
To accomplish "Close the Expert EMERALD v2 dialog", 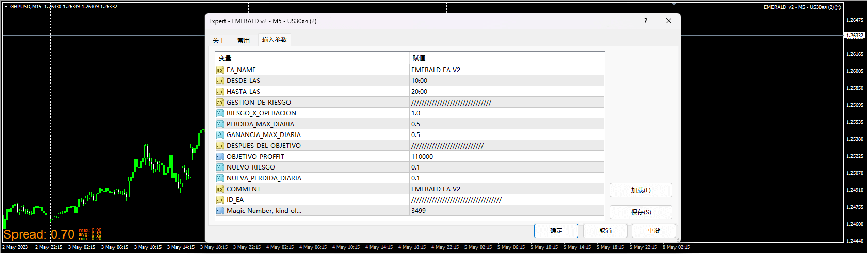I will pos(669,21).
